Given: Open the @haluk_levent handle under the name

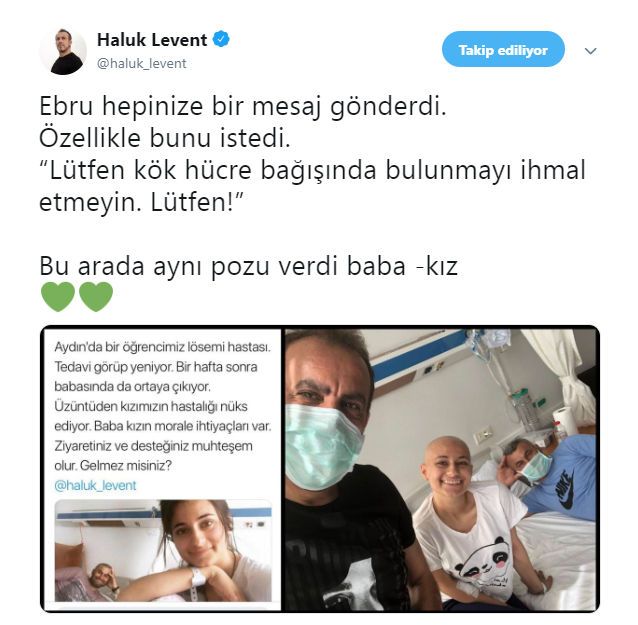Looking at the screenshot, I should [x=142, y=63].
